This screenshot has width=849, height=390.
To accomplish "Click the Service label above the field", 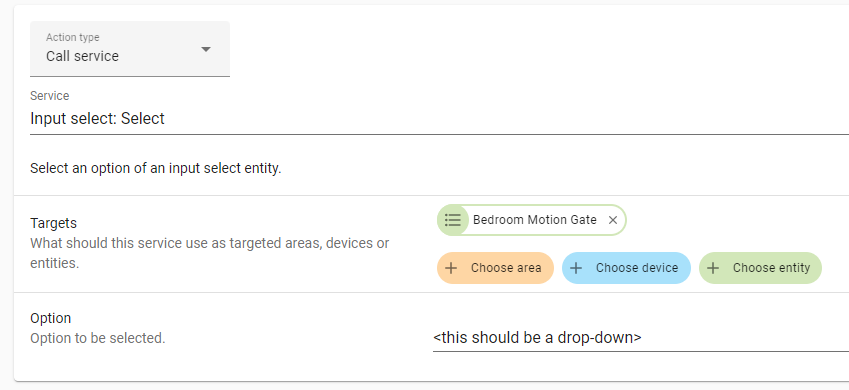I will click(50, 96).
